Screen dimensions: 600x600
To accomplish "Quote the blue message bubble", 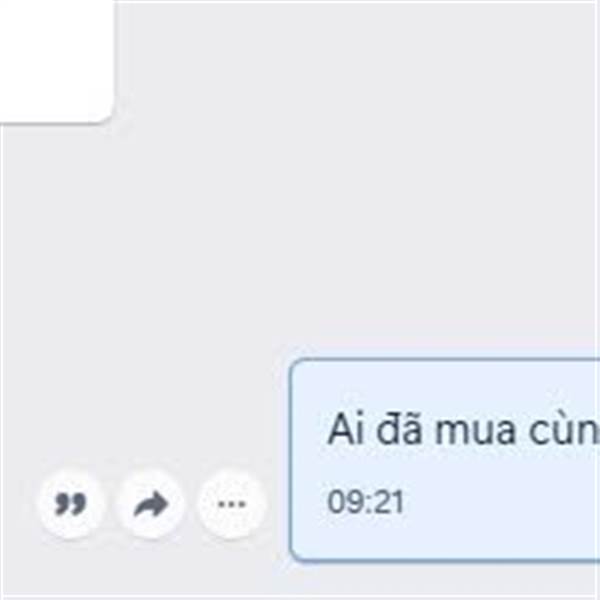I will pyautogui.click(x=71, y=504).
